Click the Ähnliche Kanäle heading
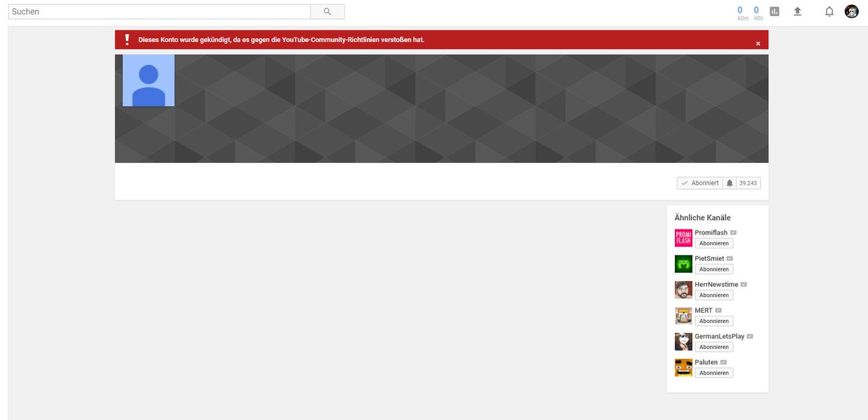868x420 pixels. [x=702, y=217]
